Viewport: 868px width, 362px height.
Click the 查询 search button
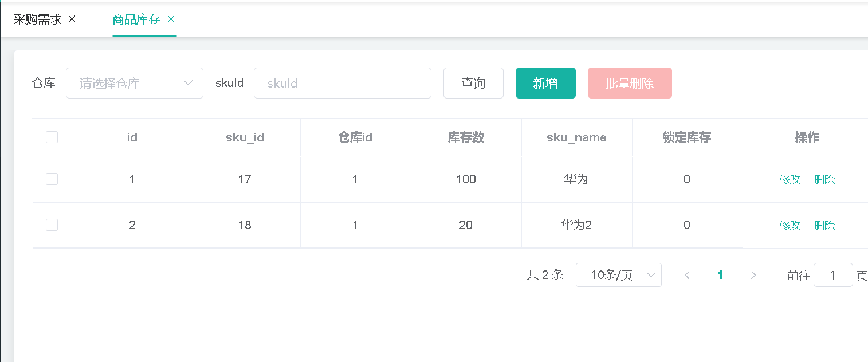click(x=473, y=83)
